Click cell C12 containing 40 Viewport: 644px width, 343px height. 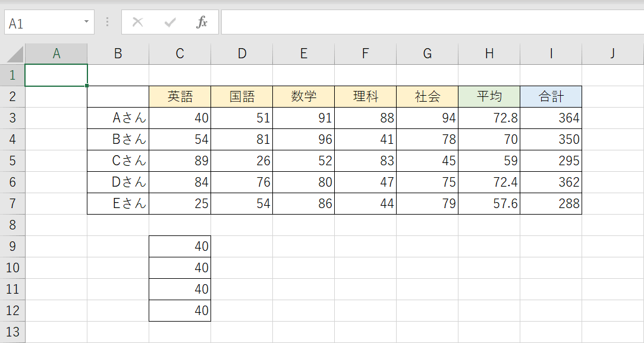[180, 311]
